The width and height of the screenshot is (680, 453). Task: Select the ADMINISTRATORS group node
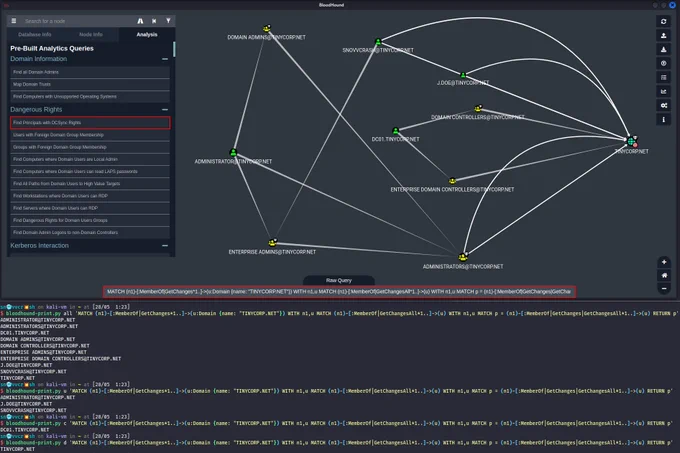[x=463, y=257]
